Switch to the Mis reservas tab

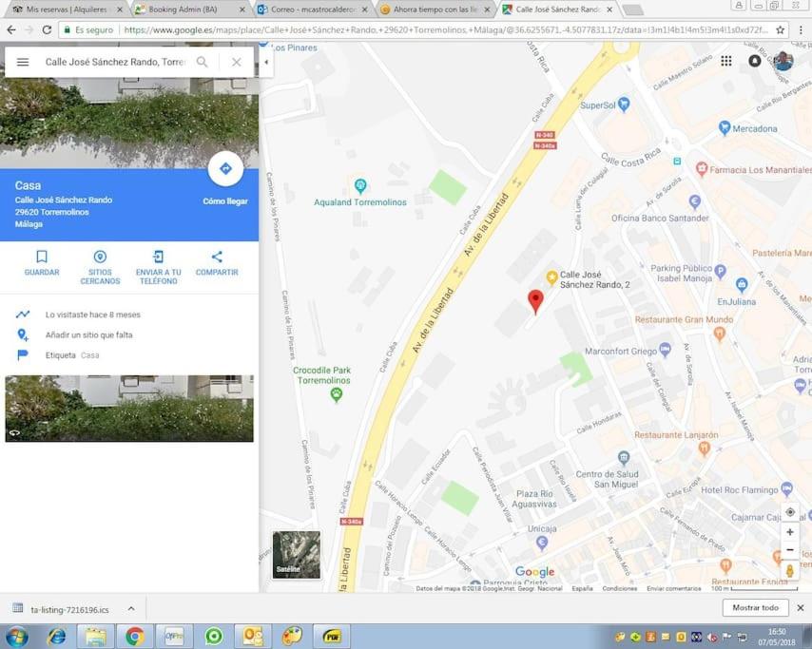(67, 10)
